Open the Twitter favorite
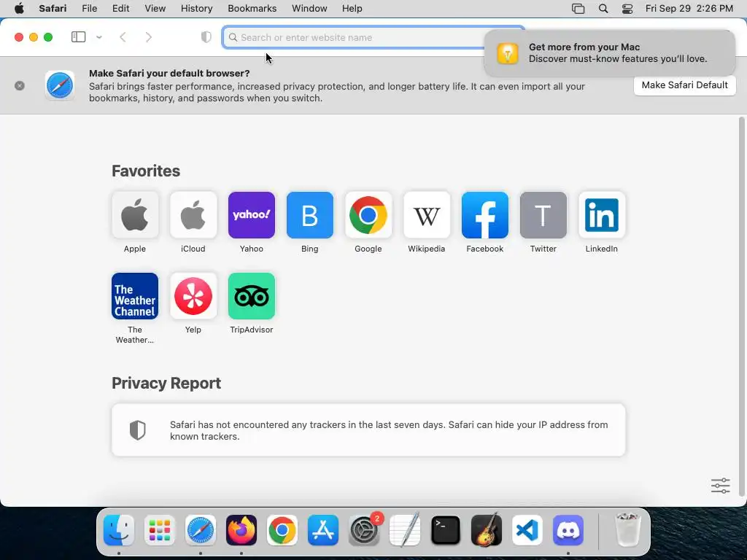The image size is (747, 560). (543, 215)
